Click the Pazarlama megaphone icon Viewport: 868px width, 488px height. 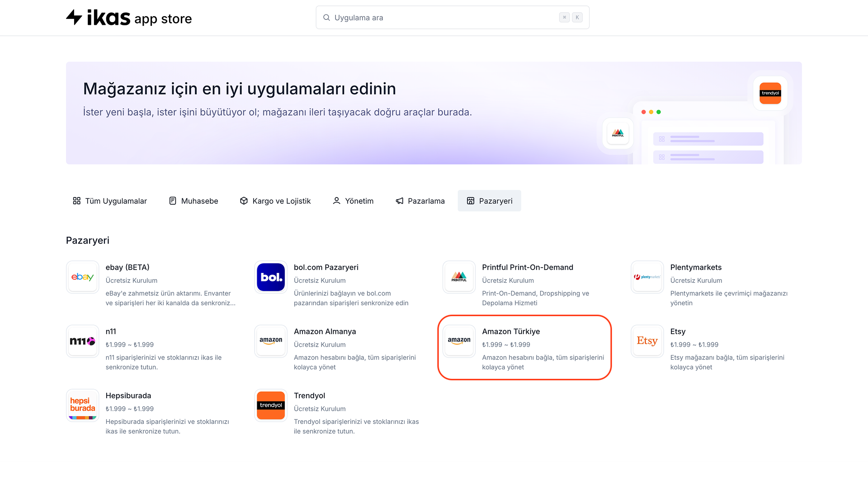point(400,201)
